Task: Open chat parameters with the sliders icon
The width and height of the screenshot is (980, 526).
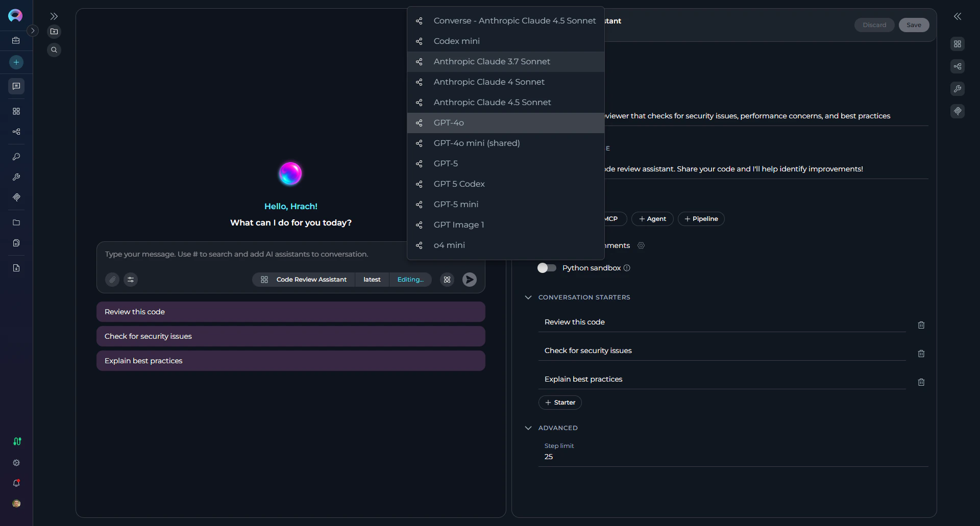Action: pyautogui.click(x=130, y=279)
